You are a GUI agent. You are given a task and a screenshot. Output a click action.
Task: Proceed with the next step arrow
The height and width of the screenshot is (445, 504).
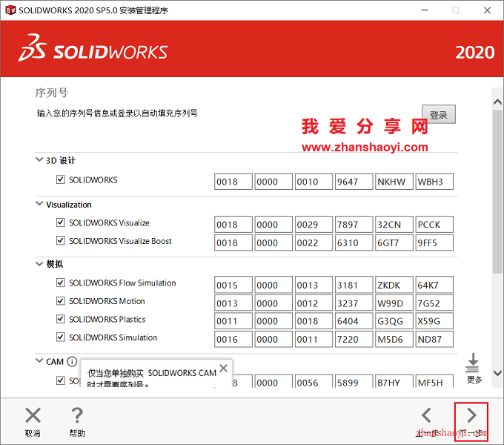[471, 415]
